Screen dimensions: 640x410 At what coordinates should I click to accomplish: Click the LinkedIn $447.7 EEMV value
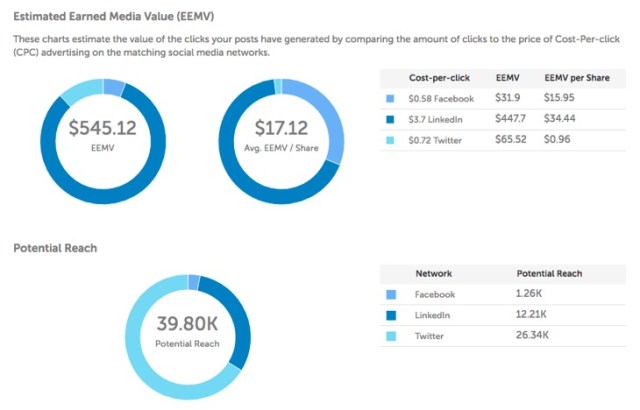coord(511,119)
